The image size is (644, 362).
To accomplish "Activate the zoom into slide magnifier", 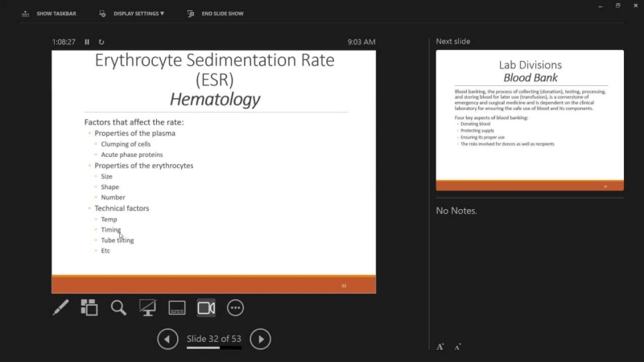I will 118,307.
